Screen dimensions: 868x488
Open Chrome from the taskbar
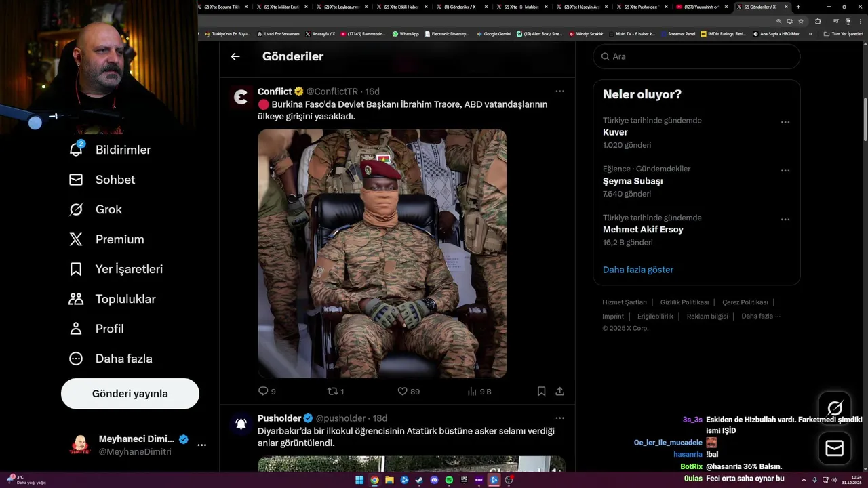(x=374, y=480)
